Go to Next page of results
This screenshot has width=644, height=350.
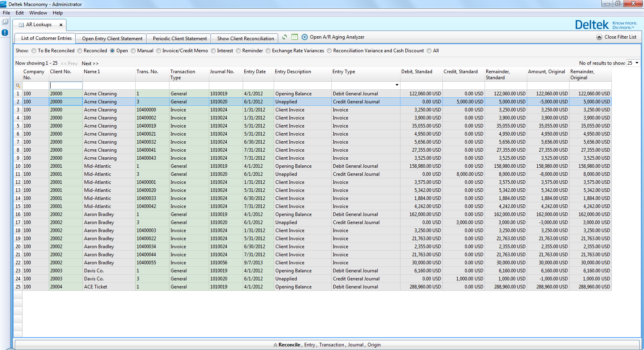pos(90,64)
